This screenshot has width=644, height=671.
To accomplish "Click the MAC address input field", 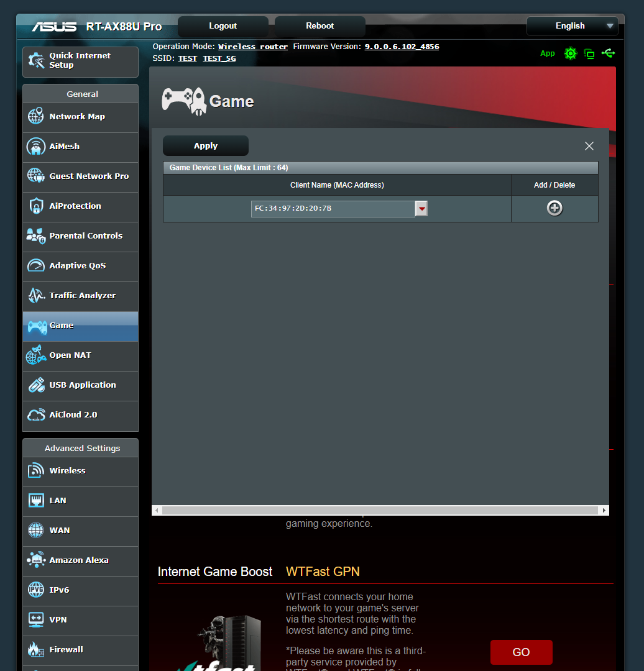I will [x=333, y=209].
